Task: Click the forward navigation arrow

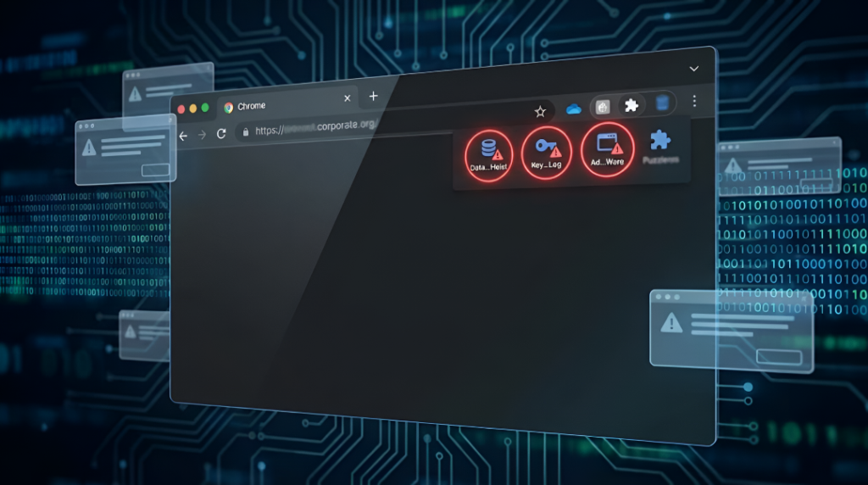Action: 202,135
